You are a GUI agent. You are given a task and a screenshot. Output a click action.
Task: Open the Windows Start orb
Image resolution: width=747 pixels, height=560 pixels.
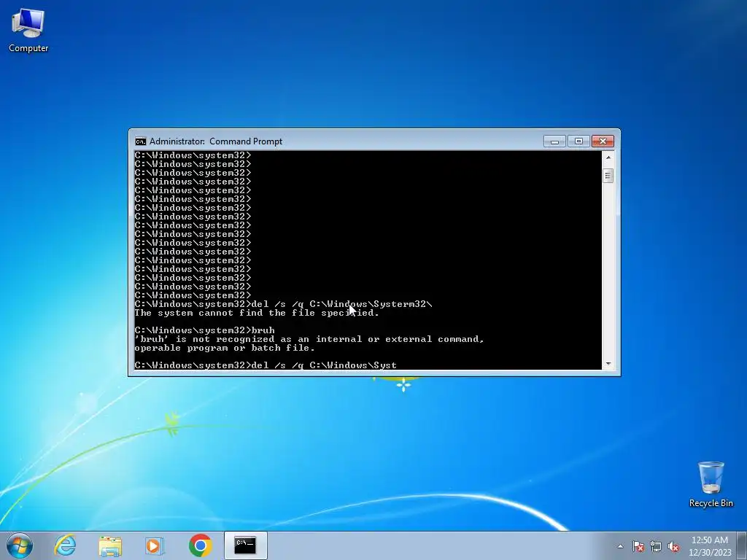click(20, 545)
